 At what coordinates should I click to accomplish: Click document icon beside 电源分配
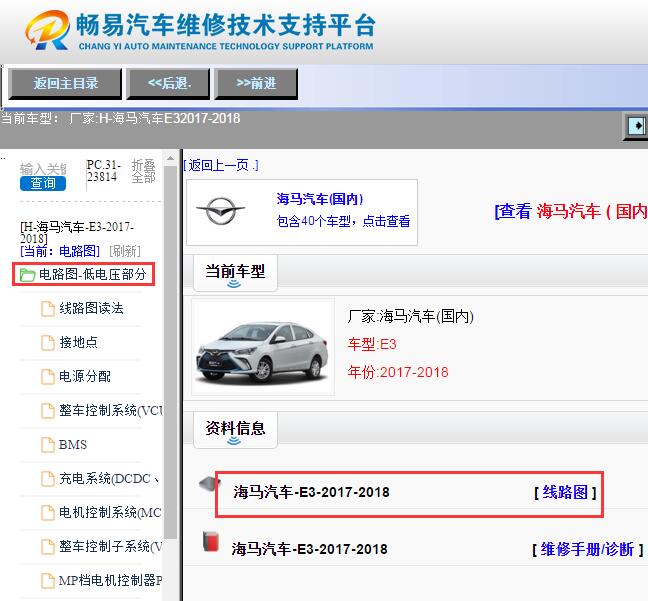click(x=48, y=377)
